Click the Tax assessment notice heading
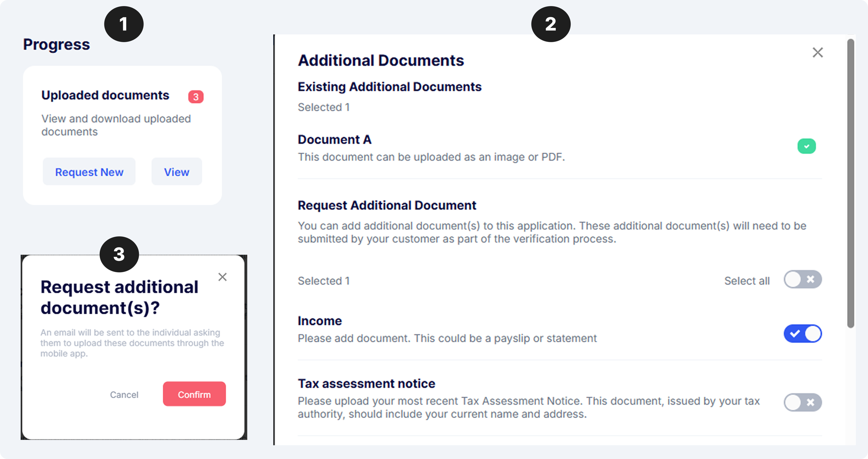Viewport: 868px width, 459px height. pos(366,383)
